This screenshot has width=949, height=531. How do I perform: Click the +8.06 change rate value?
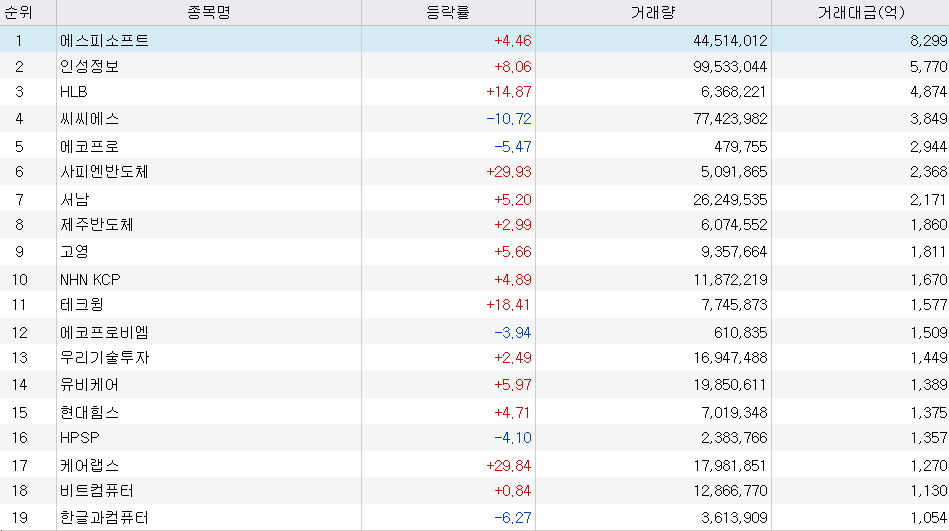(x=513, y=66)
